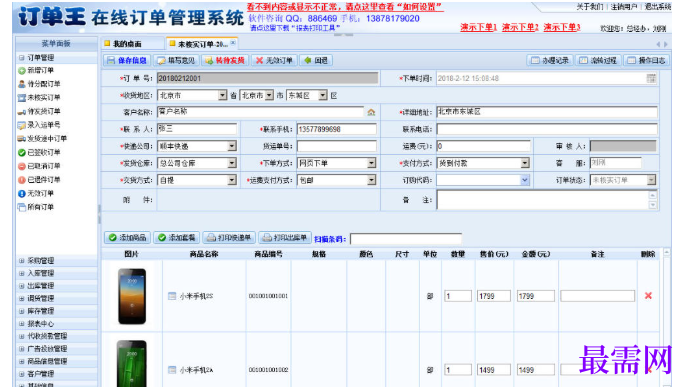This screenshot has height=391, width=691.
Task: Click the 详细地址 input field
Action: [547, 112]
